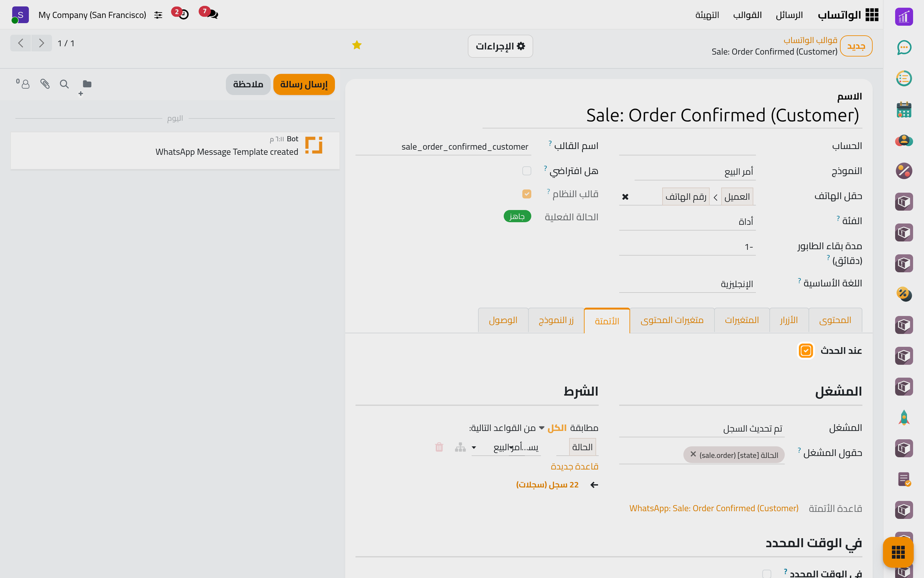
Task: Toggle the هل افتراضي checkbox
Action: pos(526,171)
